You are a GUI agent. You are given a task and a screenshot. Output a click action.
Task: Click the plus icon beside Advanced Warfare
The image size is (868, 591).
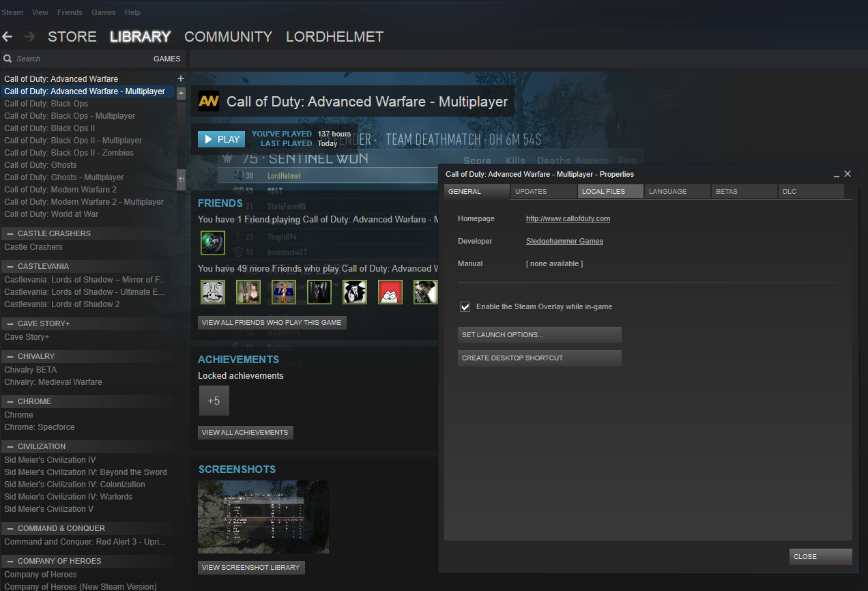(180, 79)
